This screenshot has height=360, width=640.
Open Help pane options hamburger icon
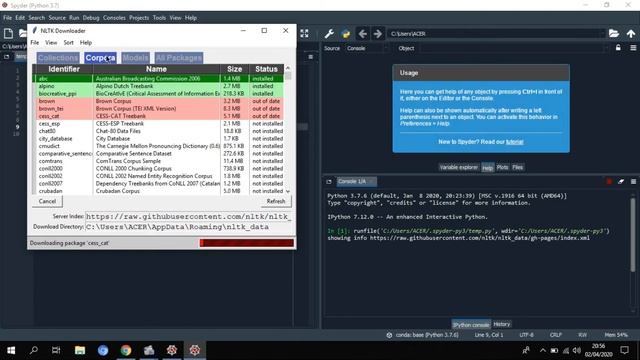click(633, 48)
